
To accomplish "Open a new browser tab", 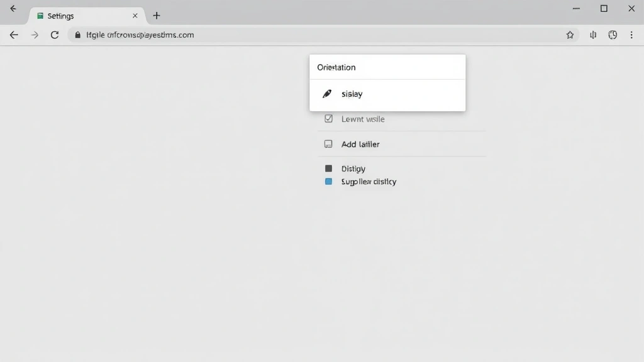I will (x=156, y=15).
